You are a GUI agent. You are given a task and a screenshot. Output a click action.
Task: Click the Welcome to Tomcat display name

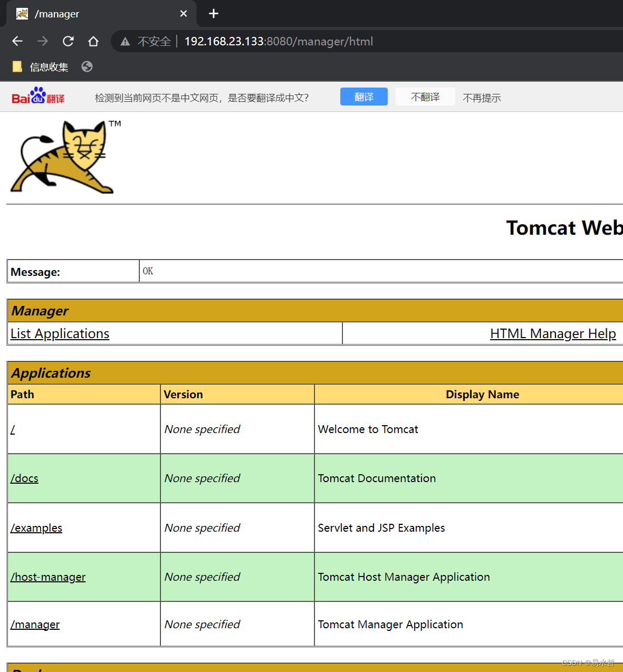368,429
